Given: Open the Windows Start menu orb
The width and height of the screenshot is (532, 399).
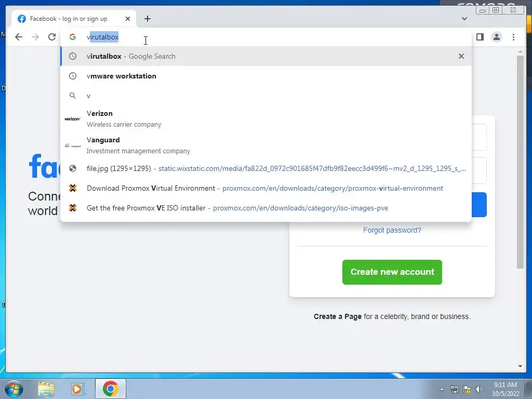Looking at the screenshot, I should tap(14, 389).
